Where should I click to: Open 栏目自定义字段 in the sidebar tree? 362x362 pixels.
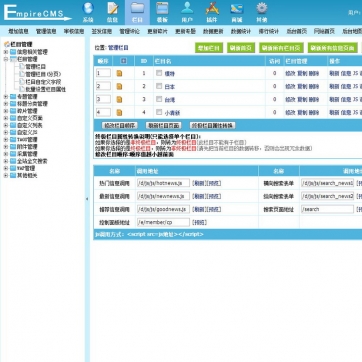click(x=43, y=82)
